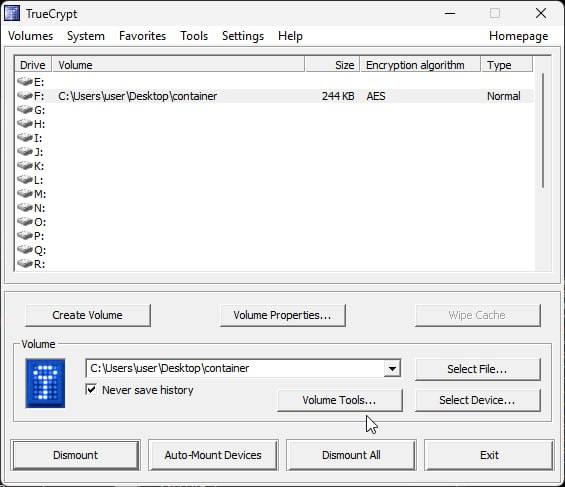Open the Tools menu
Viewport: 565px width, 487px height.
tap(194, 36)
